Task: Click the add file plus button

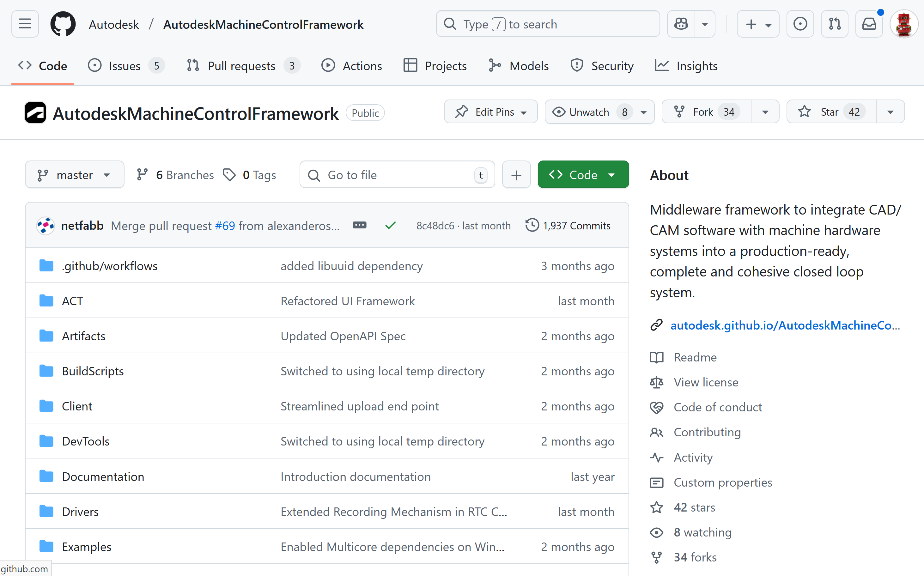Action: click(x=516, y=175)
